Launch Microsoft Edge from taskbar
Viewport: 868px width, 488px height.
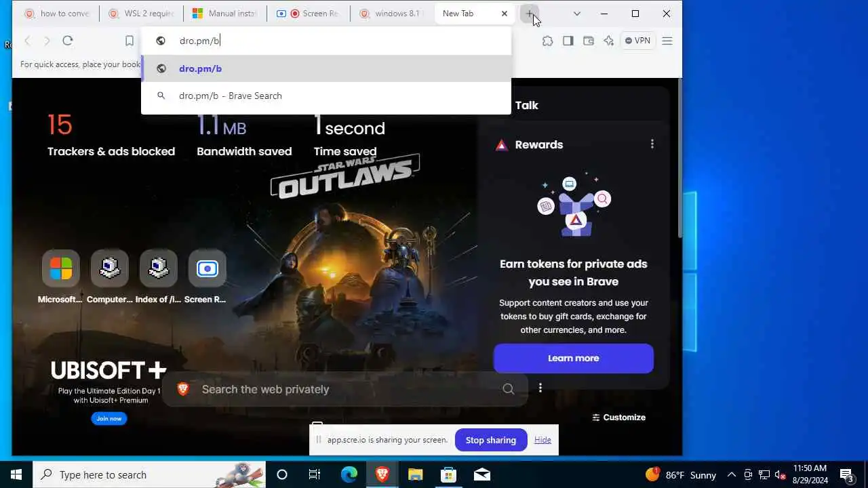[x=349, y=474]
